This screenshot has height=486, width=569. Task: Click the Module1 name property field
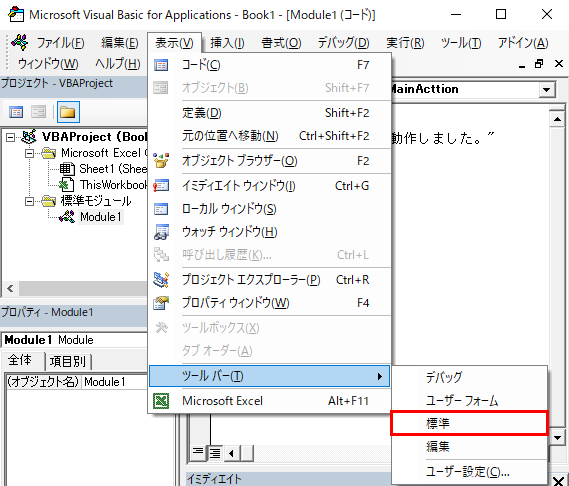point(115,382)
